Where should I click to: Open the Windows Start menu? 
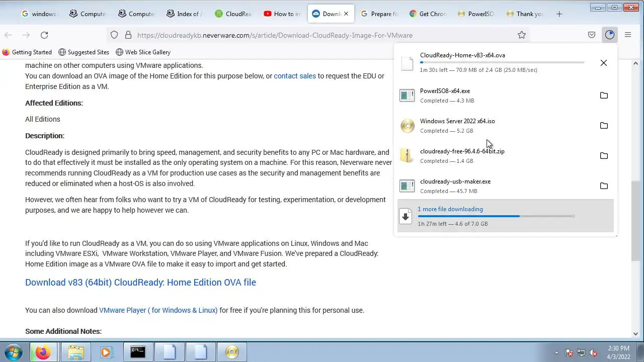14,352
